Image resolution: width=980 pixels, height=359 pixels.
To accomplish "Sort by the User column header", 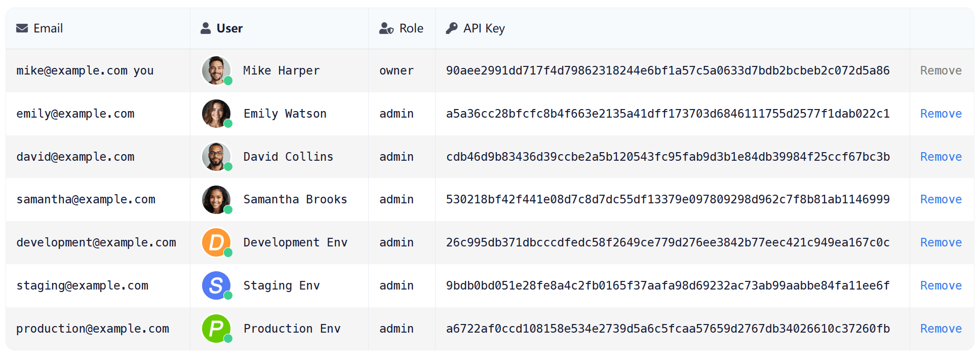I will (229, 28).
